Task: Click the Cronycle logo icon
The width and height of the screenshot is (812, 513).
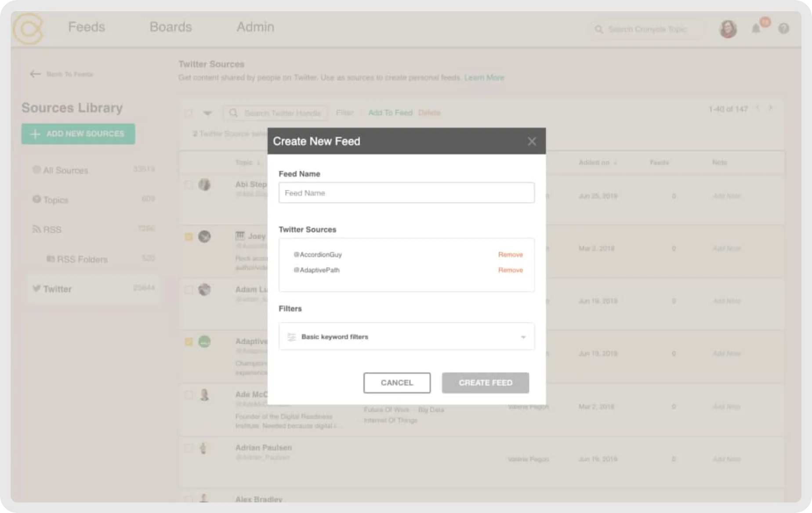Action: click(x=28, y=29)
